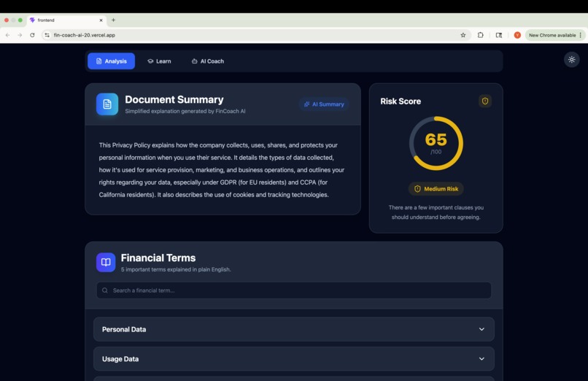
Task: Click the 'Simplified explanation generated by FinCoach AI' subtitle
Action: (185, 111)
